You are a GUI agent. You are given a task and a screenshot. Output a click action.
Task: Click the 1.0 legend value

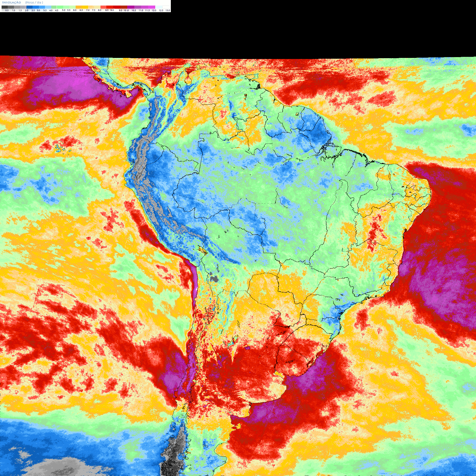[13, 10]
